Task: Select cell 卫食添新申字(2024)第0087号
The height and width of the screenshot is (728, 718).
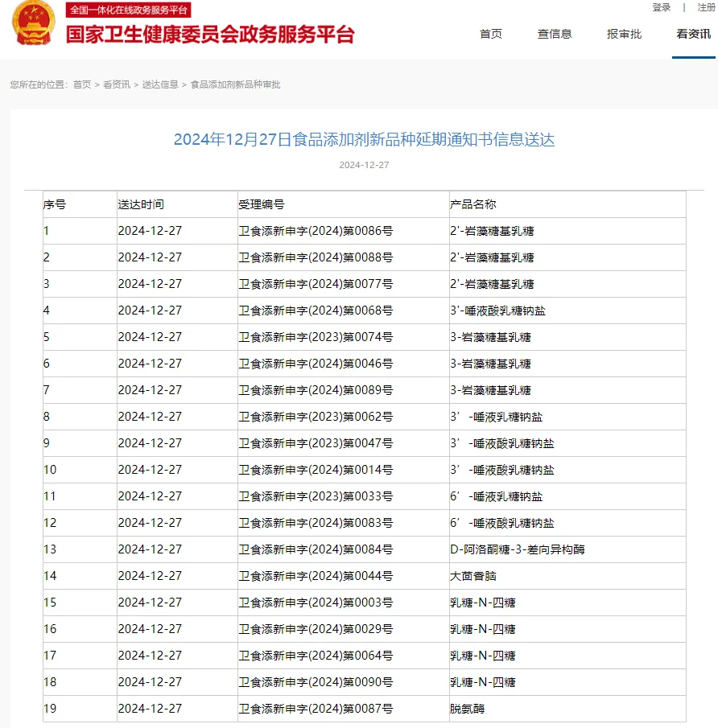Action: 316,709
